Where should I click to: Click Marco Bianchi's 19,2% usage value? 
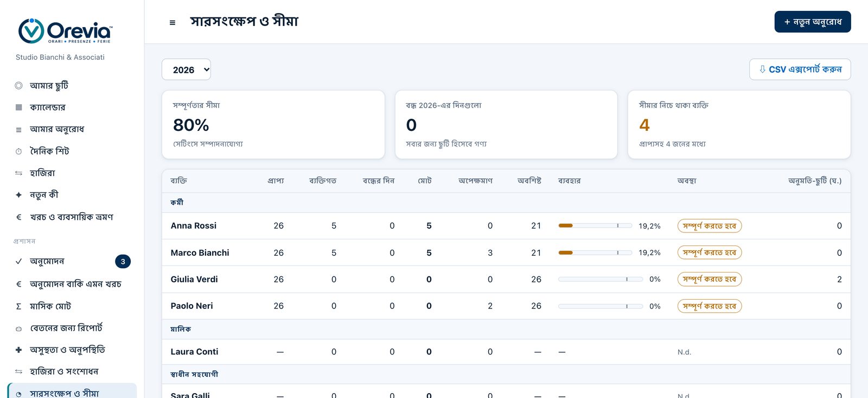click(x=649, y=252)
